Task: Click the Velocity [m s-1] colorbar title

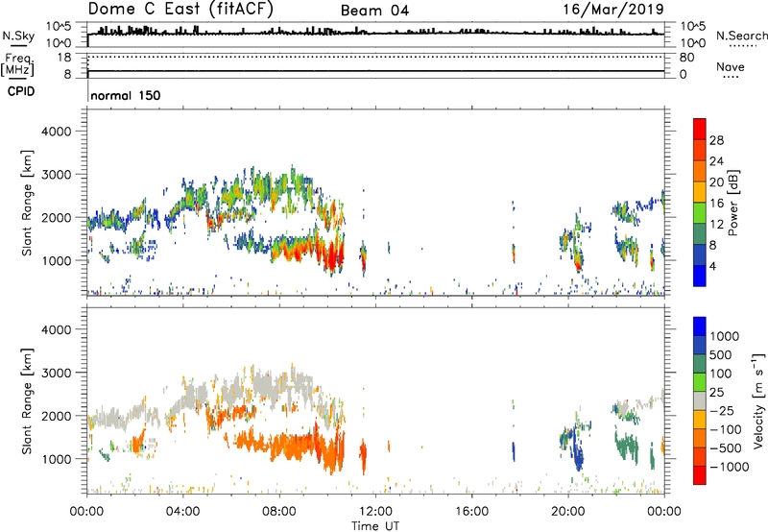Action: coord(758,401)
